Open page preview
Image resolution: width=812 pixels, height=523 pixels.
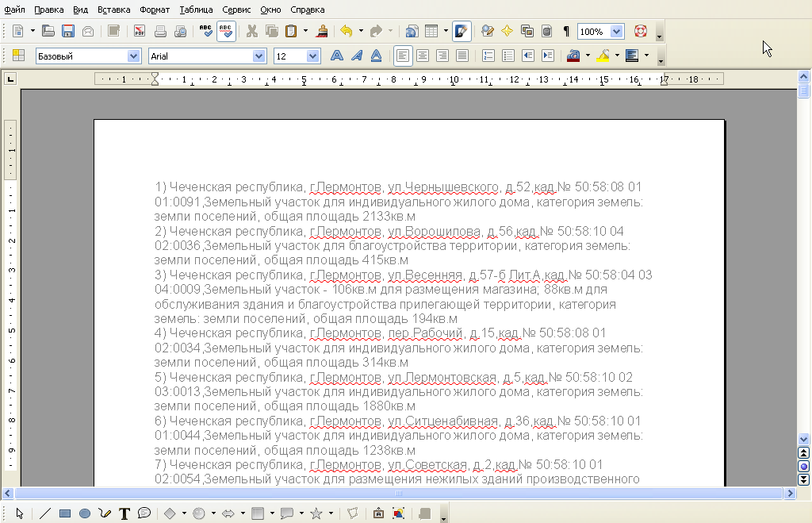pyautogui.click(x=180, y=31)
